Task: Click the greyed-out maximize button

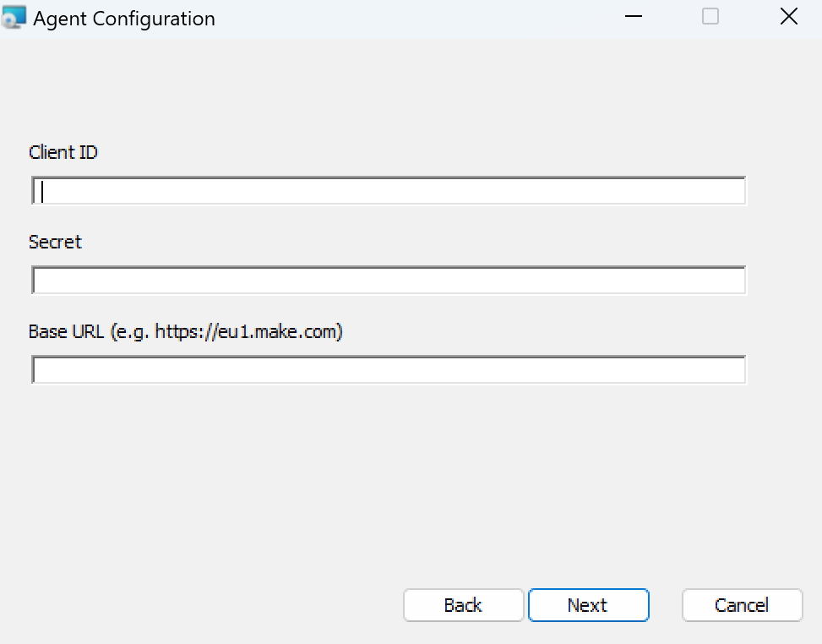Action: coord(710,16)
